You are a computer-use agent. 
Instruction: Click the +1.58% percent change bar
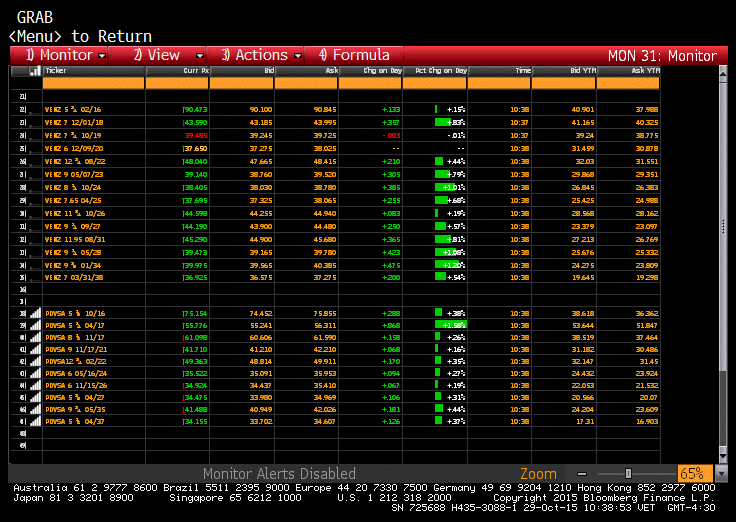point(451,325)
